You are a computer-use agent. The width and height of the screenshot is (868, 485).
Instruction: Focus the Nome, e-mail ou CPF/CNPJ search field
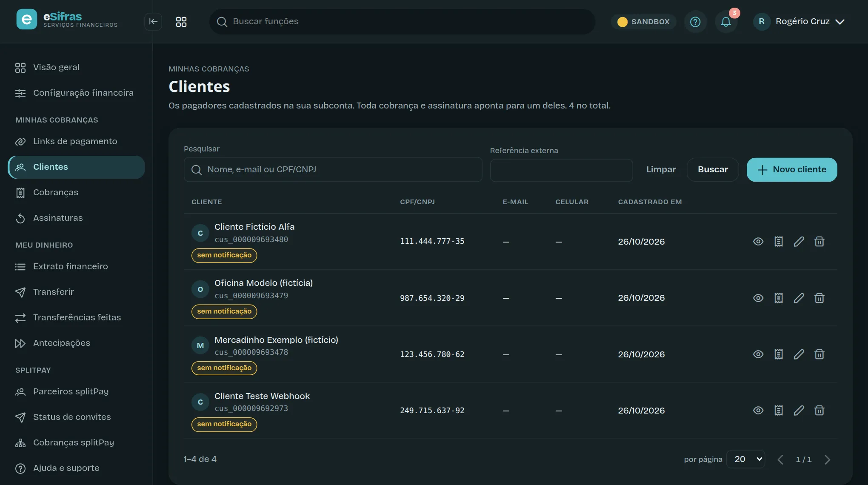click(x=333, y=170)
